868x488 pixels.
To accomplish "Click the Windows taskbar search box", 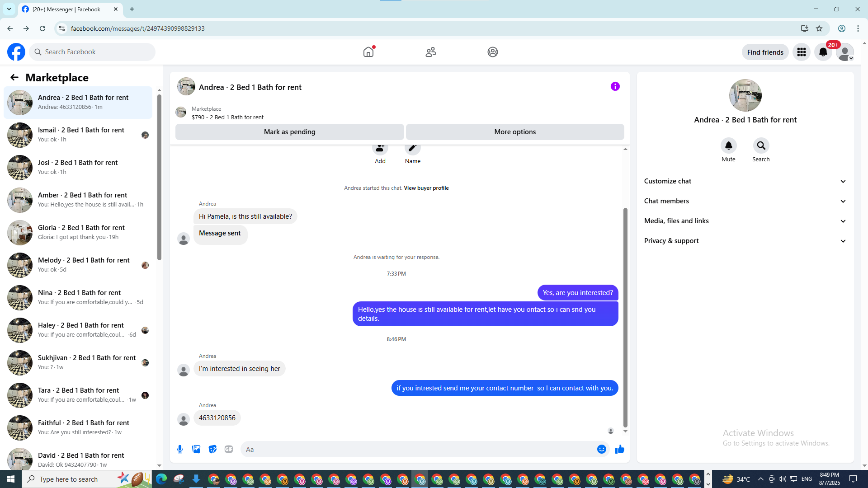I will (x=87, y=479).
